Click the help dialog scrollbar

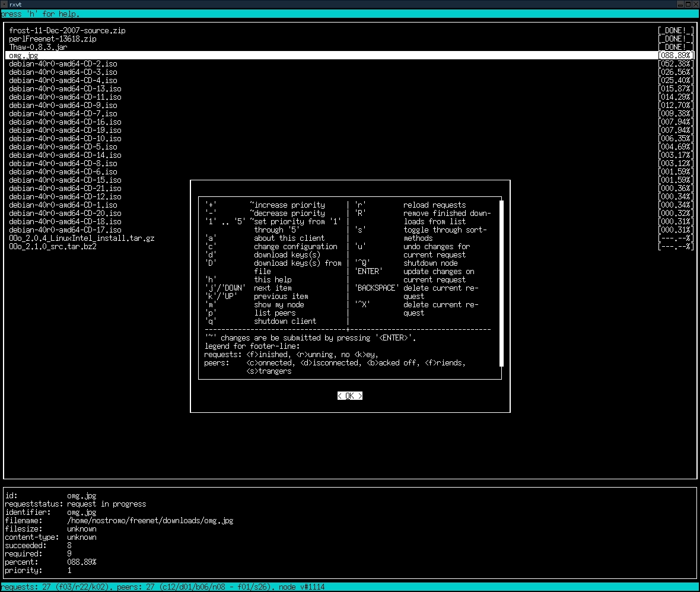click(501, 283)
